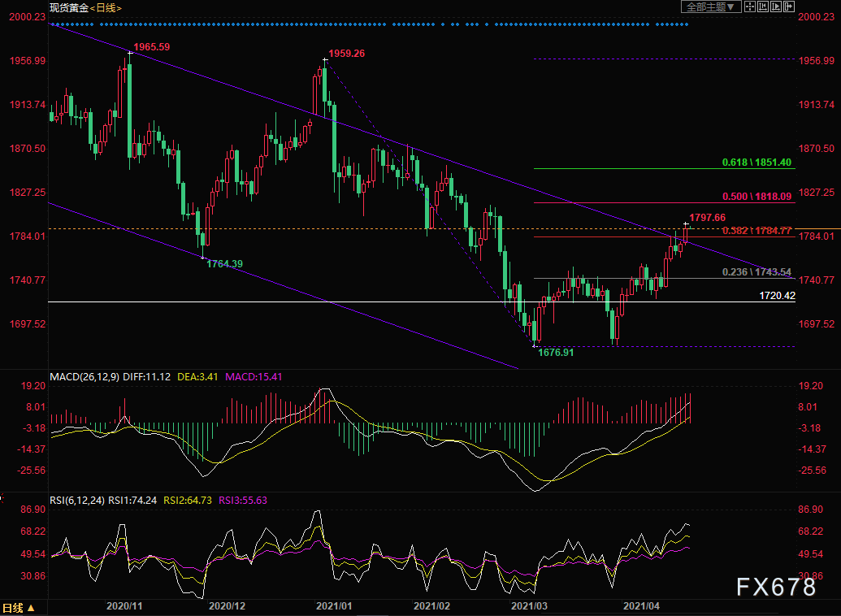Click the expand chart play-axis icon
Screen dimensions: 841x616
(775, 7)
